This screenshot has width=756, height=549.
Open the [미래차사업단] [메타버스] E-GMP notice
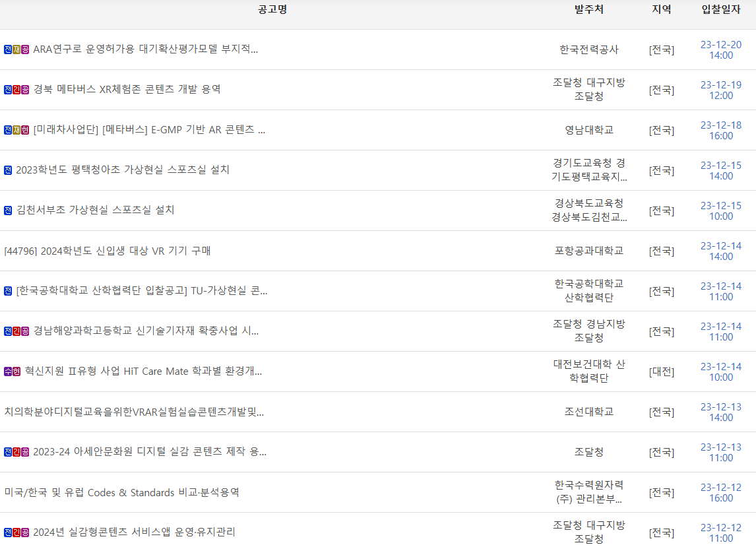coord(149,130)
